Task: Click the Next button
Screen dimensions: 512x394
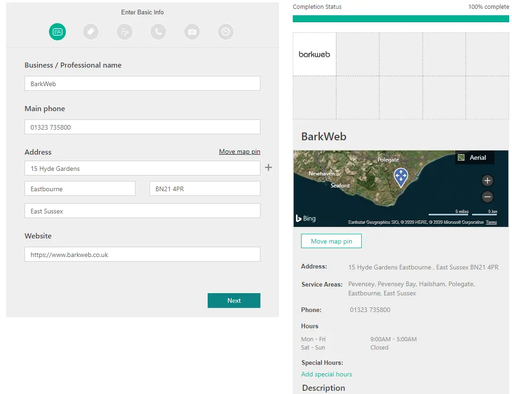Action: coord(234,300)
